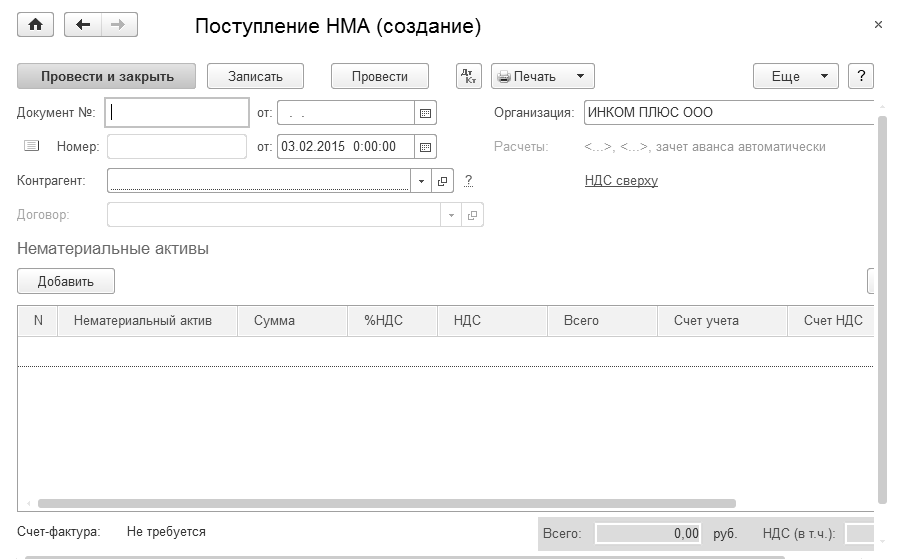This screenshot has height=559, width=899.
Task: Focus the Номер input field
Action: (x=177, y=147)
